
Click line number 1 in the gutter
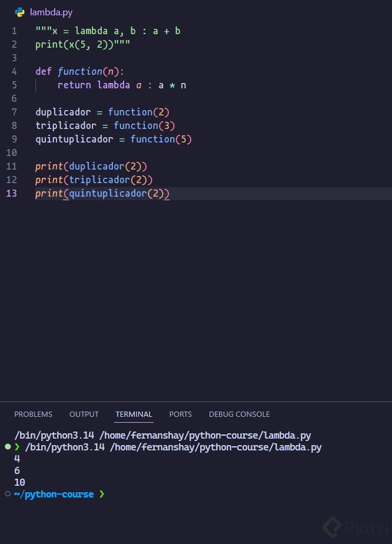pyautogui.click(x=14, y=31)
